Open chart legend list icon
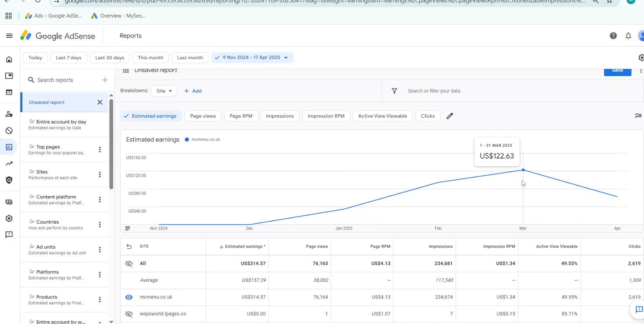The height and width of the screenshot is (324, 644). 127,228
